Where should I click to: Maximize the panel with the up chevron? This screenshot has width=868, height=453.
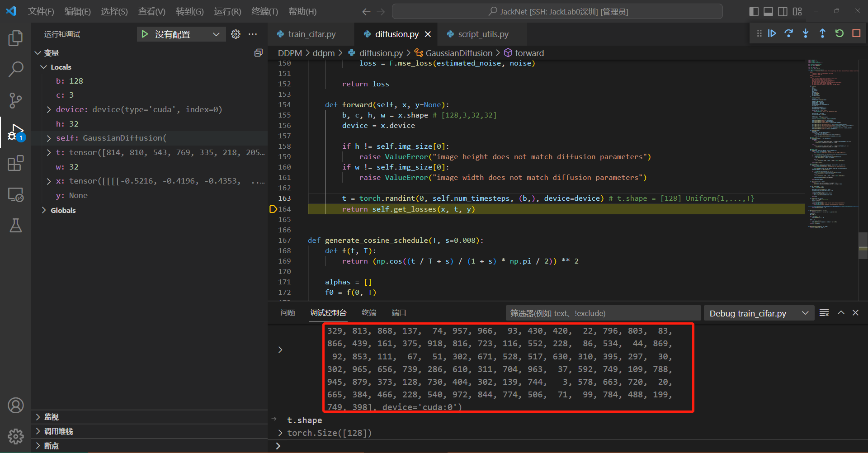pos(841,313)
